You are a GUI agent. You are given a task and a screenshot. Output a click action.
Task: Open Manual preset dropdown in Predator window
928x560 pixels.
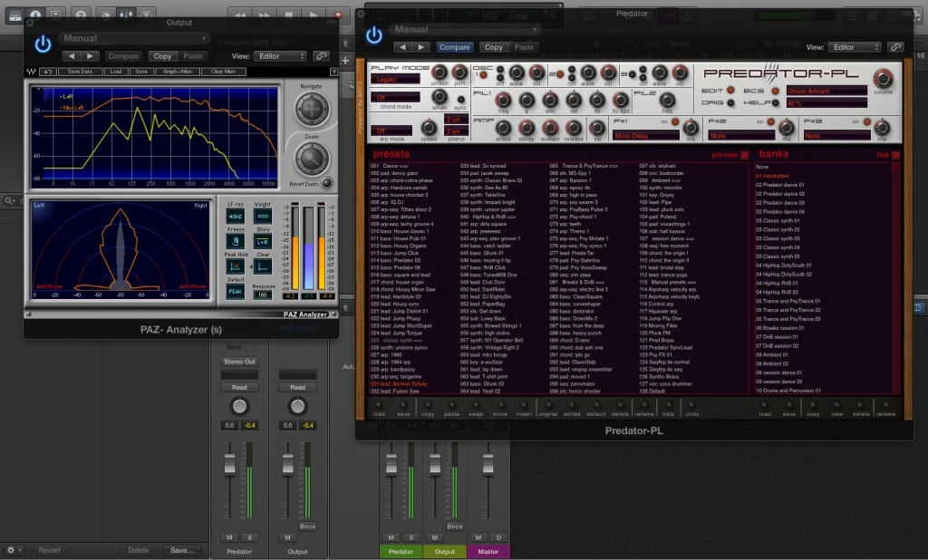(466, 29)
